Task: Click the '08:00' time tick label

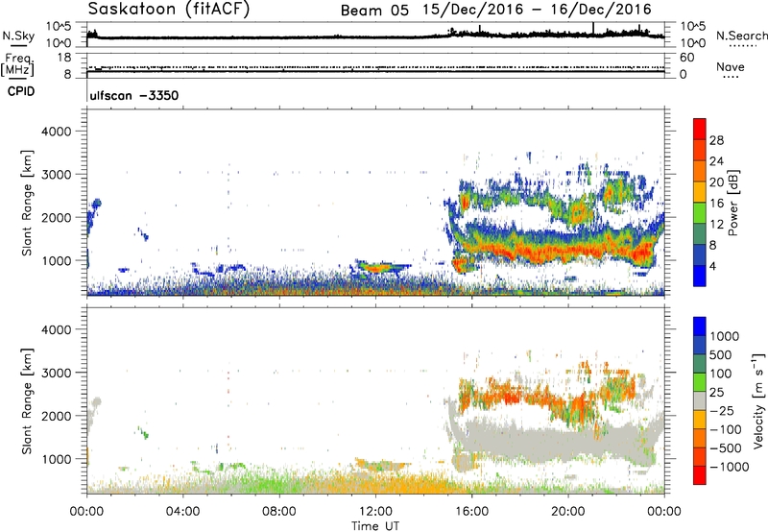Action: (279, 512)
